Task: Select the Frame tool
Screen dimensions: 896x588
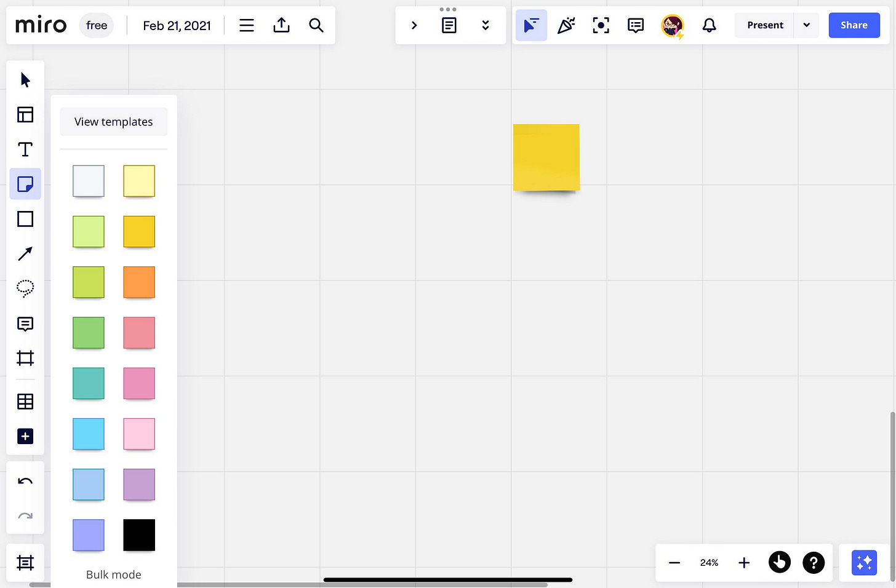Action: coord(25,358)
